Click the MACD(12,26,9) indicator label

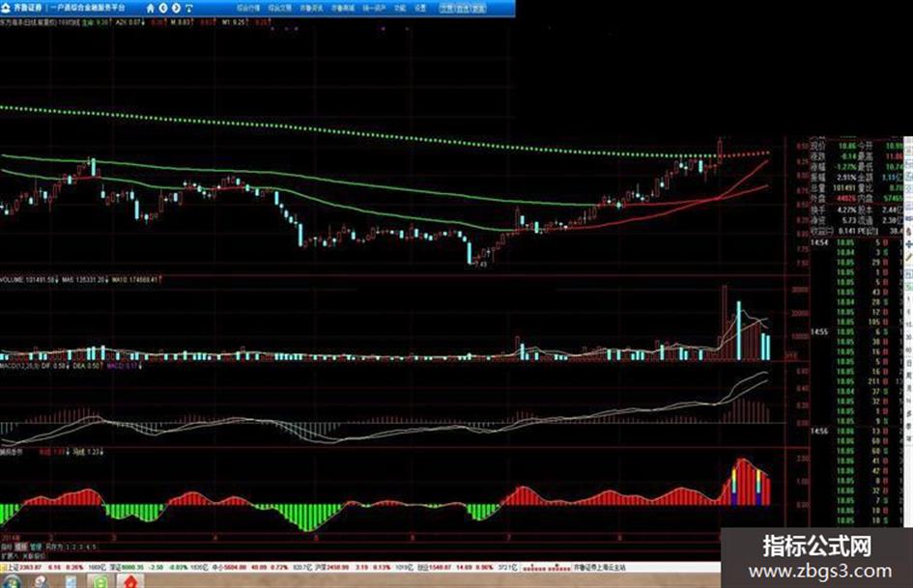(18, 366)
